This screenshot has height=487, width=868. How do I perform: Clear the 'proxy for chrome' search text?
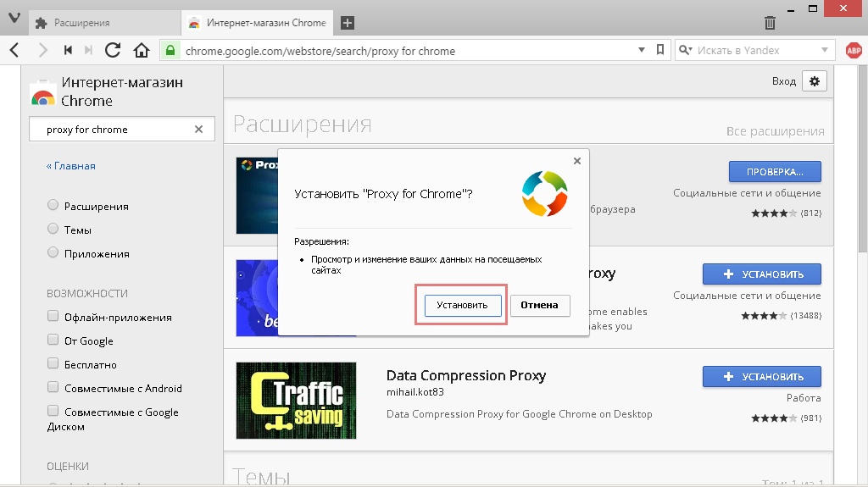coord(199,130)
